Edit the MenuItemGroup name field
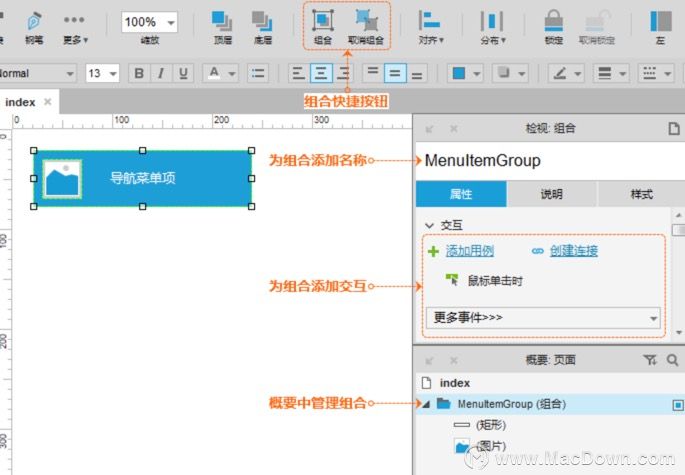Viewport: 685px width, 475px height. coord(550,160)
